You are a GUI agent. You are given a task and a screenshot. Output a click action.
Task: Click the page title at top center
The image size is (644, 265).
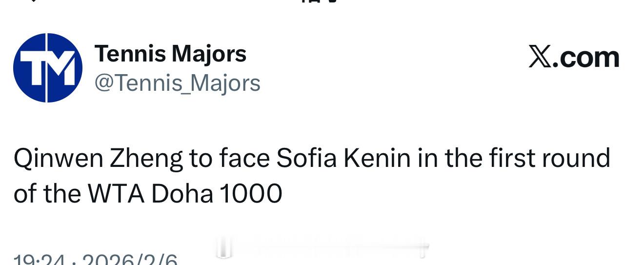(x=320, y=1)
